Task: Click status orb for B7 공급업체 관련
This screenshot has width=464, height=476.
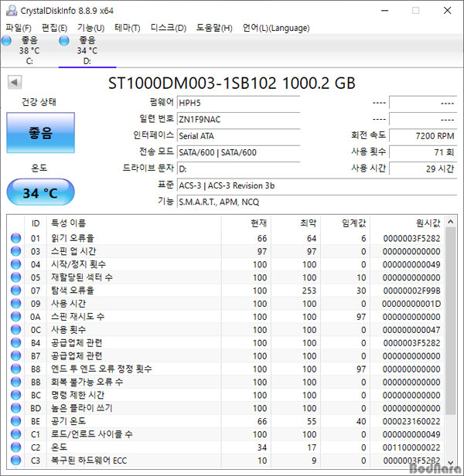Action: 15,355
